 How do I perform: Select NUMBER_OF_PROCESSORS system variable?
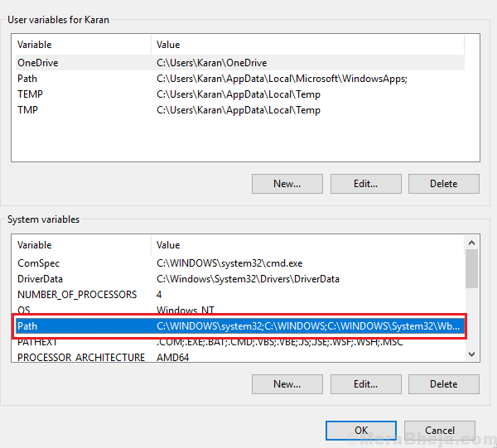point(240,295)
